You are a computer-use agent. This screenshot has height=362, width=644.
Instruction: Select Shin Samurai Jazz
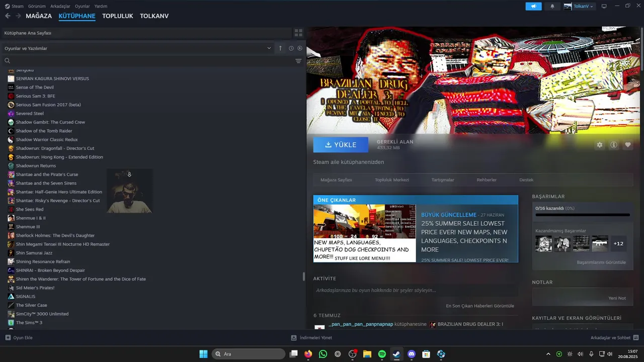click(x=34, y=253)
